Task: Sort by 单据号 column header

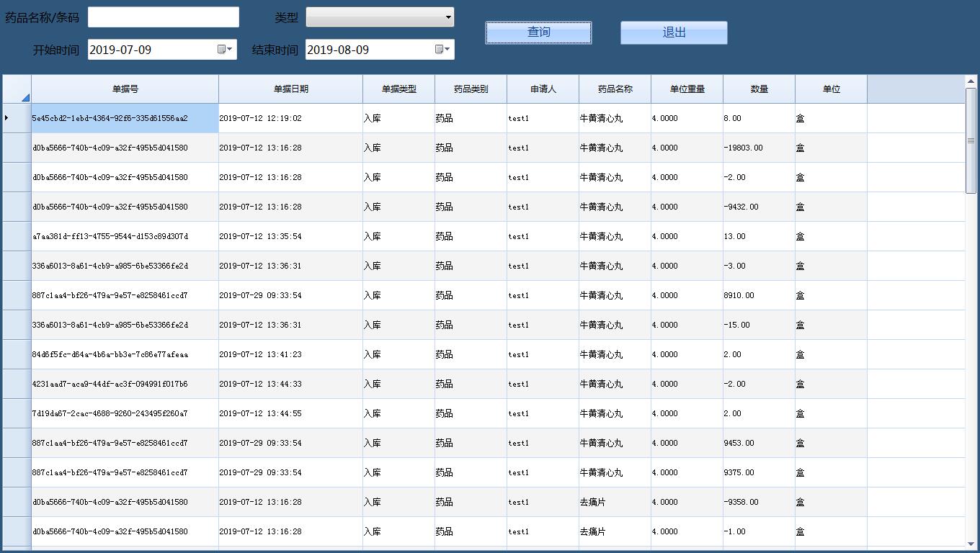Action: pos(125,89)
